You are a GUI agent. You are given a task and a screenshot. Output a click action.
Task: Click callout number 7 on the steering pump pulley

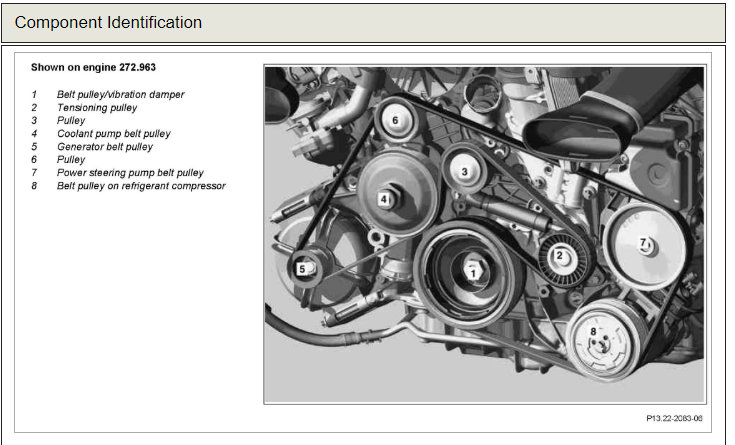point(643,243)
